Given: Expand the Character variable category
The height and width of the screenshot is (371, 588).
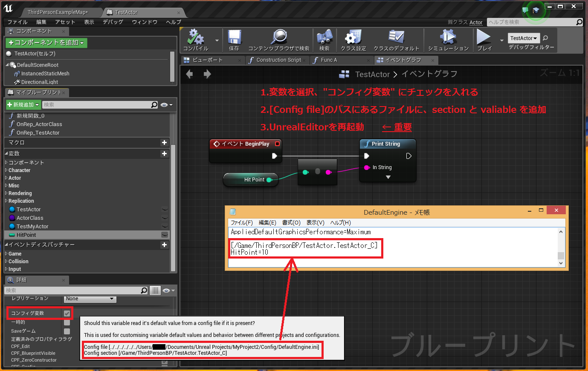Looking at the screenshot, I should (6, 170).
